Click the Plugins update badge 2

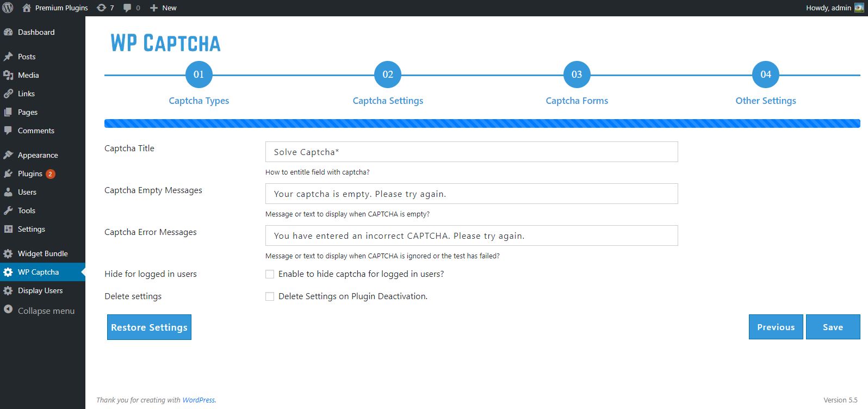(x=50, y=174)
